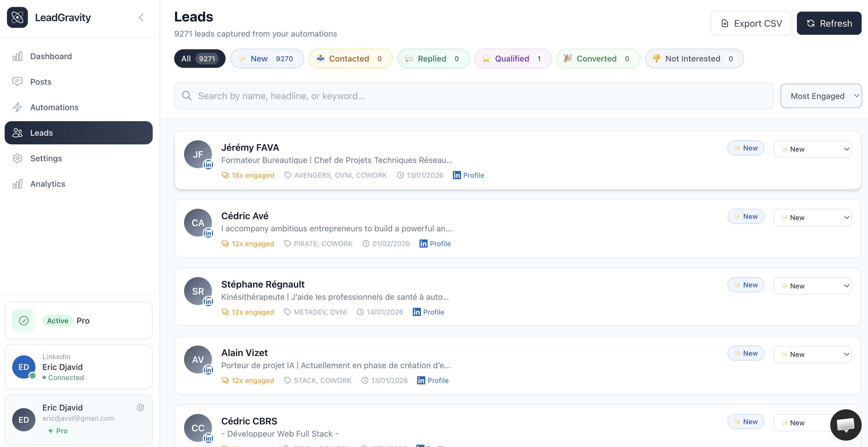This screenshot has width=868, height=447.
Task: Collapse the sidebar with chevron arrow
Action: point(141,17)
